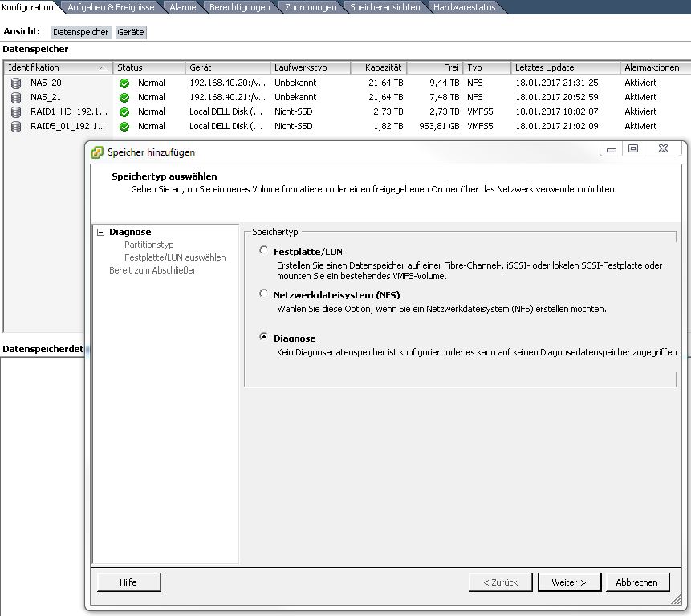The width and height of the screenshot is (691, 616).
Task: Open Hilfe for the wizard
Action: click(x=128, y=582)
